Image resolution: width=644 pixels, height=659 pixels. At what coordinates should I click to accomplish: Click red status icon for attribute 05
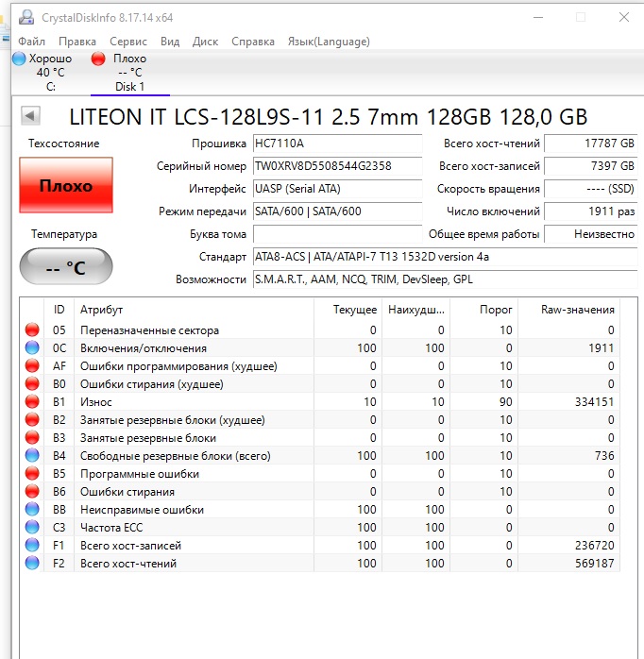[32, 329]
